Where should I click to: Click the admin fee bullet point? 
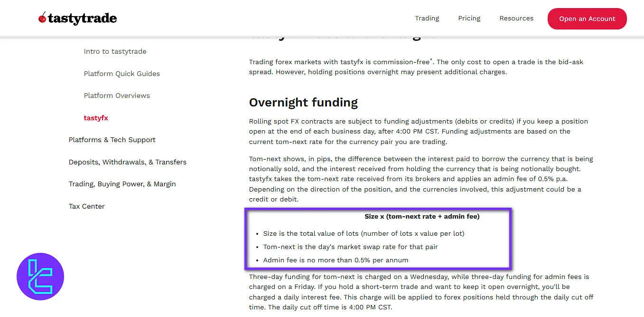click(336, 260)
